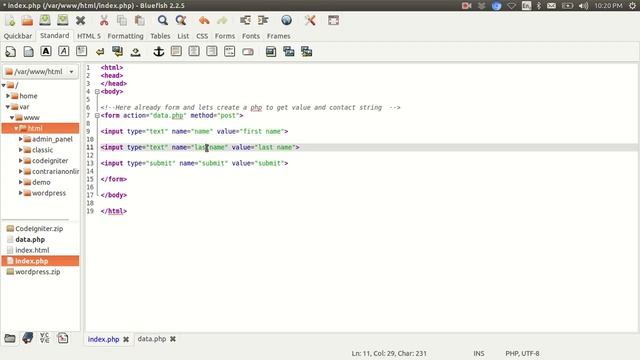640x360 pixels.
Task: Click the Right justify icon
Action: click(x=212, y=51)
